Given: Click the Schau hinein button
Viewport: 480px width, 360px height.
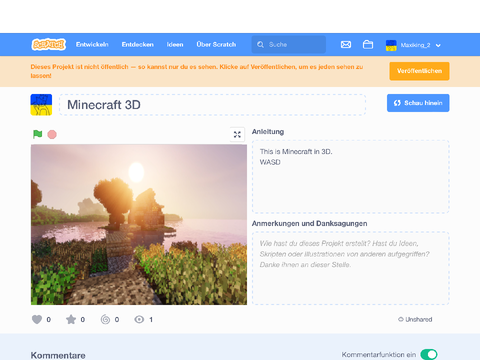Looking at the screenshot, I should point(418,103).
